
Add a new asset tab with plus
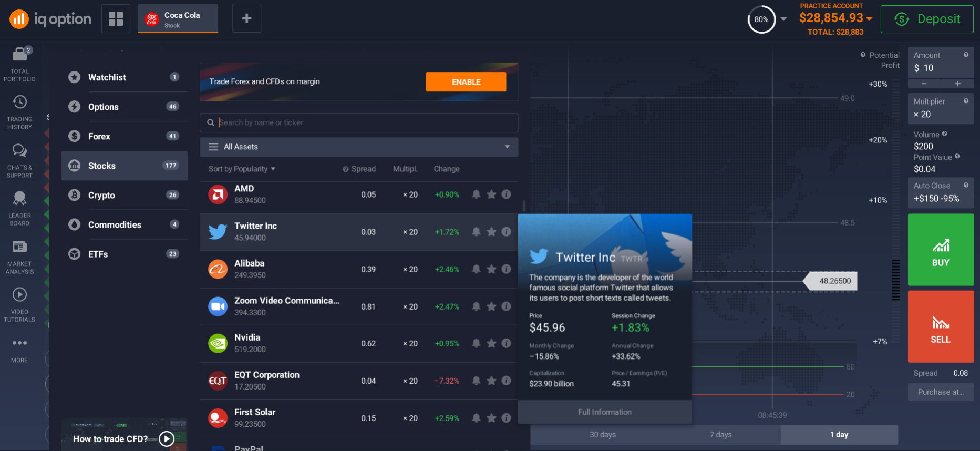246,18
